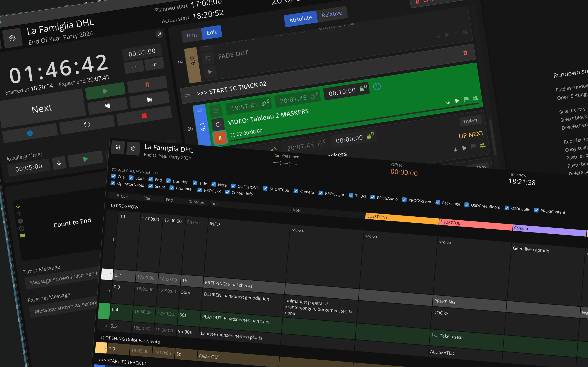The image size is (588, 367).
Task: Toggle the Camera column checkbox
Action: pyautogui.click(x=296, y=191)
